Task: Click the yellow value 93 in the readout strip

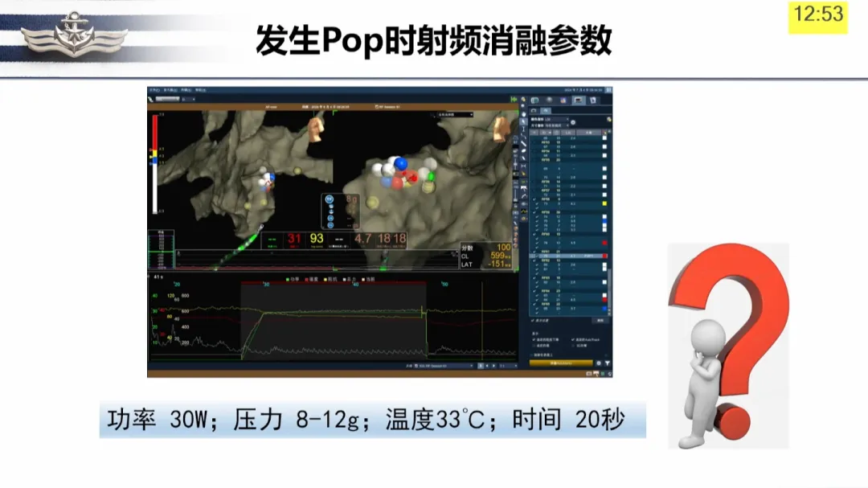Action: coord(316,239)
